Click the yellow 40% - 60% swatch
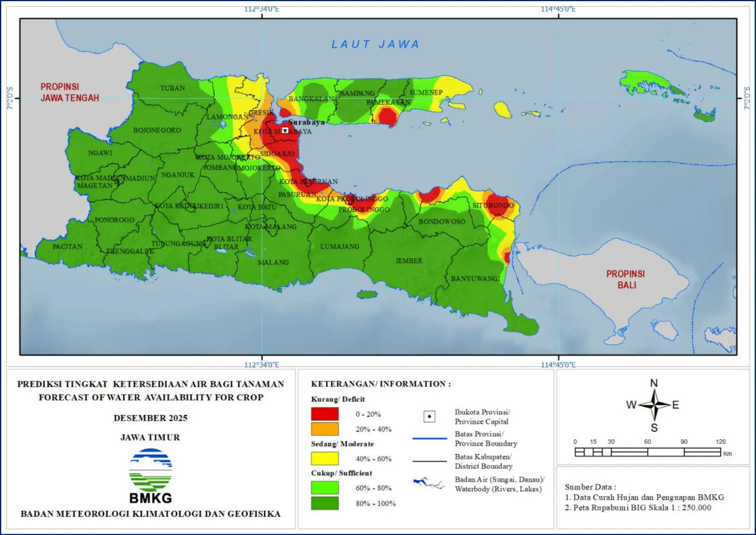 (x=325, y=459)
